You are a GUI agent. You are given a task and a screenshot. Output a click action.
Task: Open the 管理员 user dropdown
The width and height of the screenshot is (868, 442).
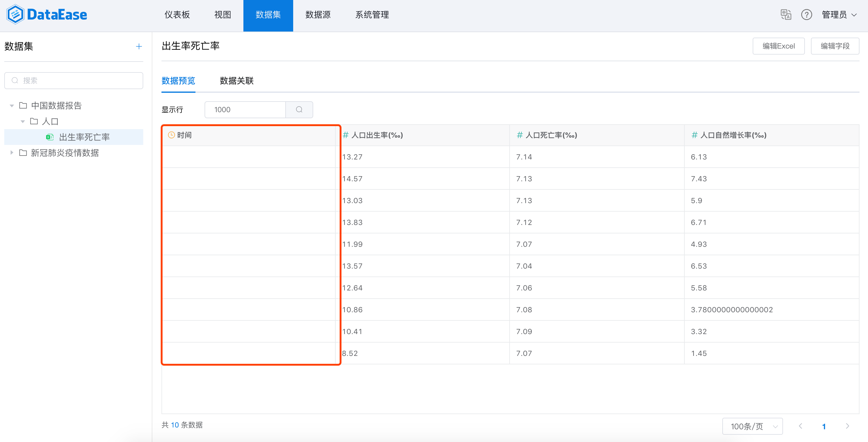point(839,15)
